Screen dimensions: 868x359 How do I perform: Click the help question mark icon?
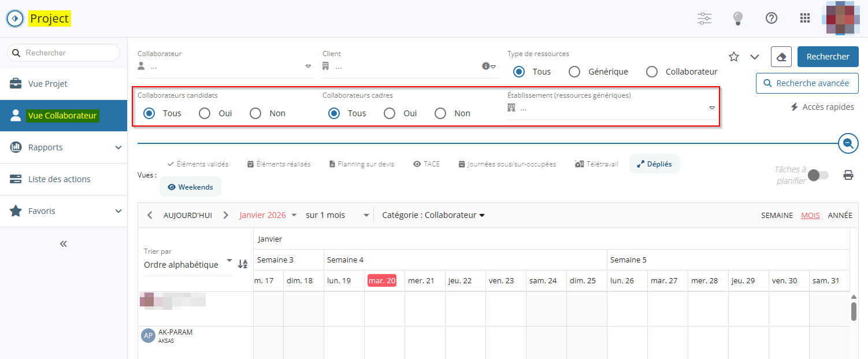point(771,18)
